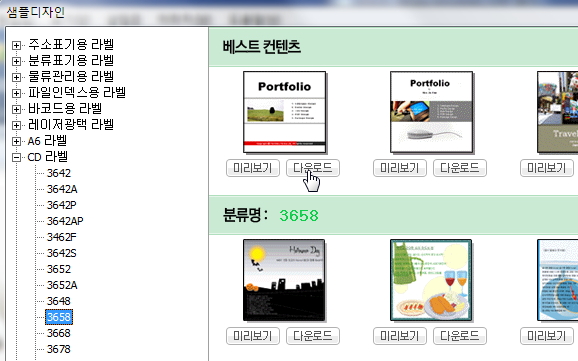This screenshot has width=578, height=361.
Task: Download the food illustration template
Action: [460, 336]
